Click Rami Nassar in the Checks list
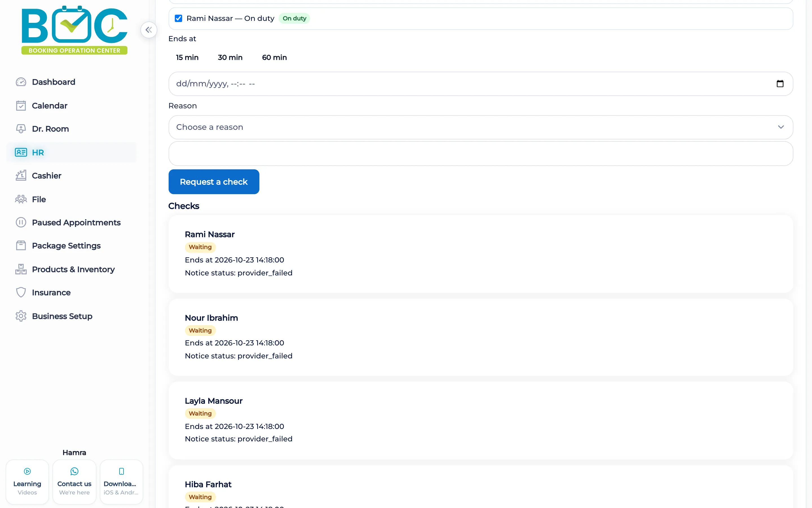 coord(209,234)
